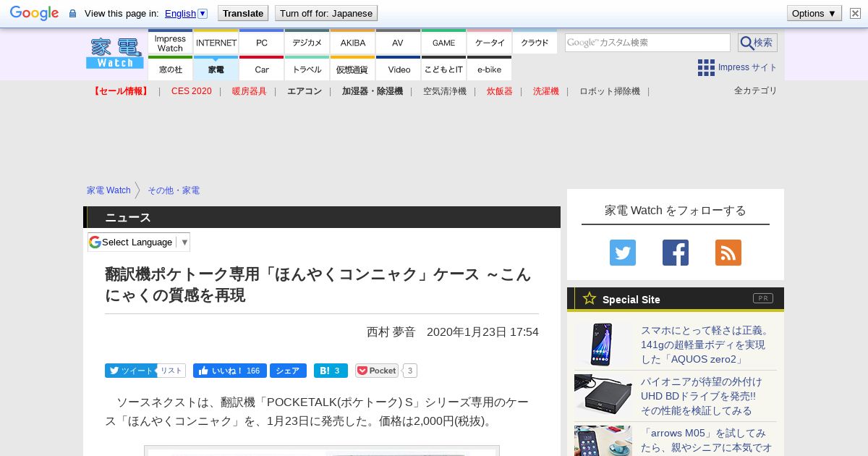
Task: Open the CES 2020 category link
Action: pyautogui.click(x=192, y=91)
